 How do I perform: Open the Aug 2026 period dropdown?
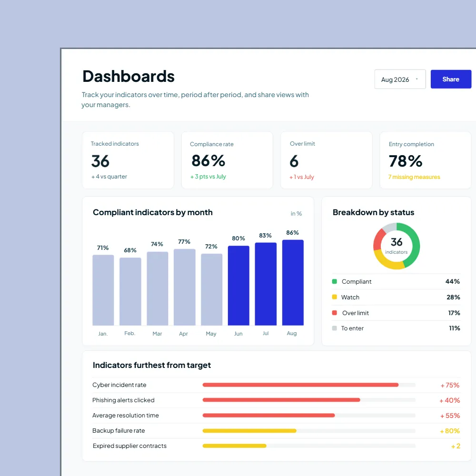click(x=400, y=79)
